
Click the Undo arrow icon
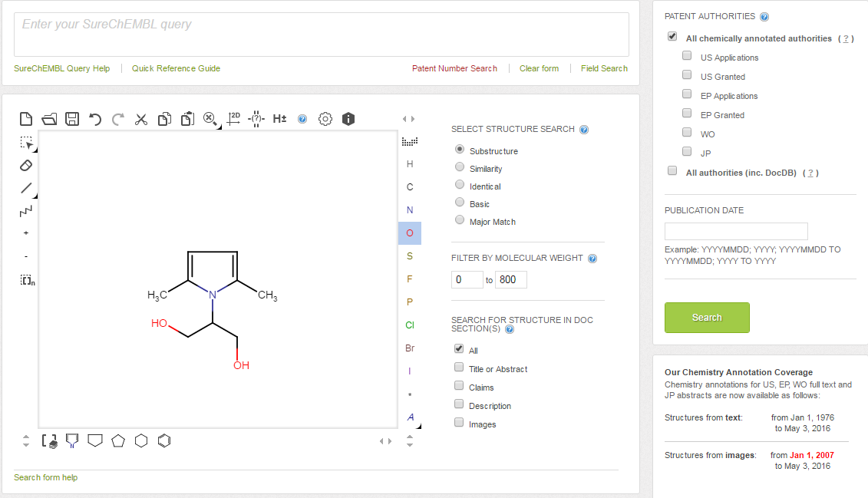pos(95,119)
